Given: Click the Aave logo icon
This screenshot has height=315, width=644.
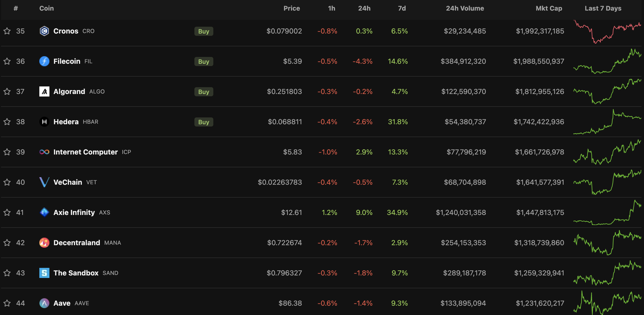Looking at the screenshot, I should coord(44,303).
